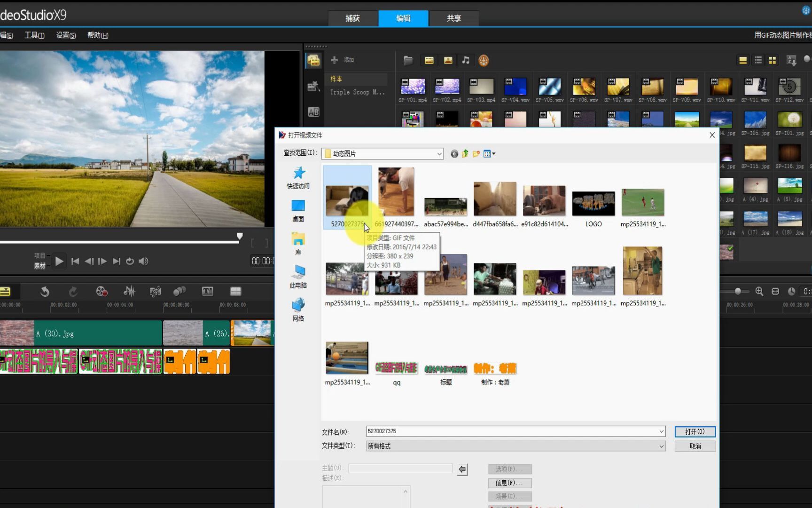Viewport: 812px width, 508px height.
Task: Click the 取消 button
Action: click(695, 446)
